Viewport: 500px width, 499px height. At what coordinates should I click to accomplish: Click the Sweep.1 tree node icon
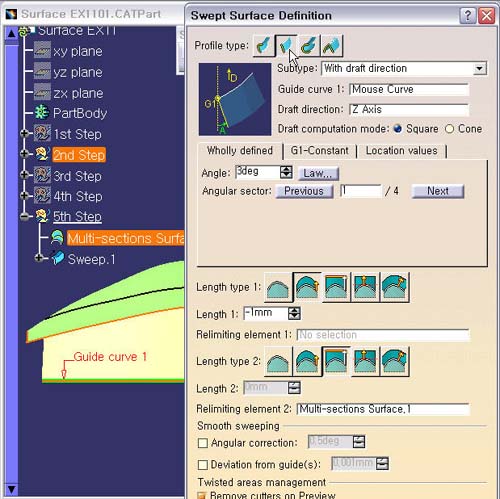click(x=58, y=258)
